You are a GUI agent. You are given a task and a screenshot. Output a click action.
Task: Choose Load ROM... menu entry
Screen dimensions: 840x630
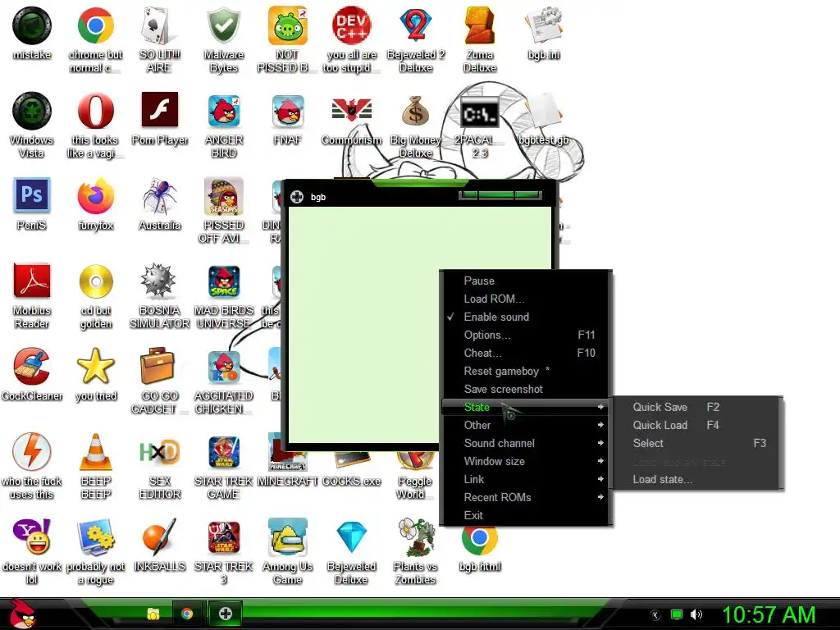coord(524,299)
